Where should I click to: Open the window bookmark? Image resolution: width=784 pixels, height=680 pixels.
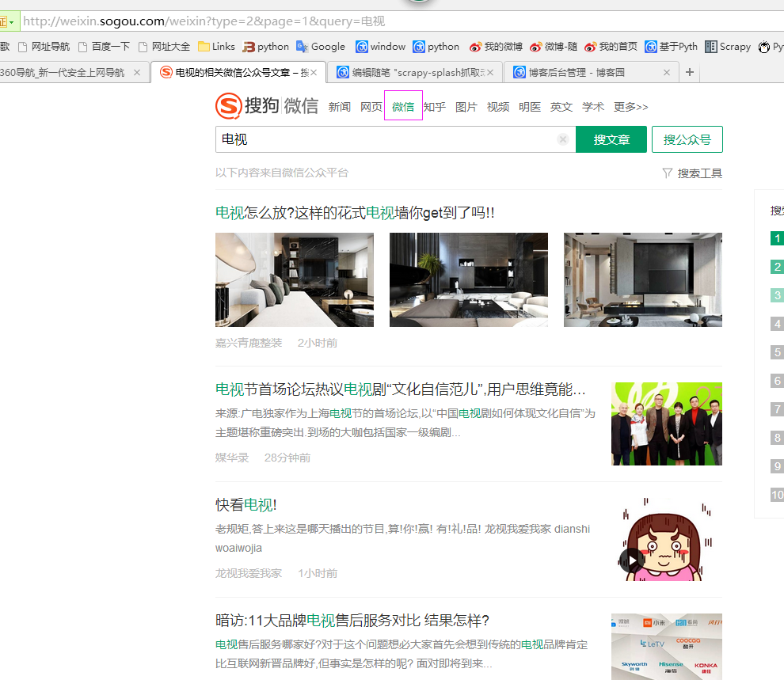(380, 47)
